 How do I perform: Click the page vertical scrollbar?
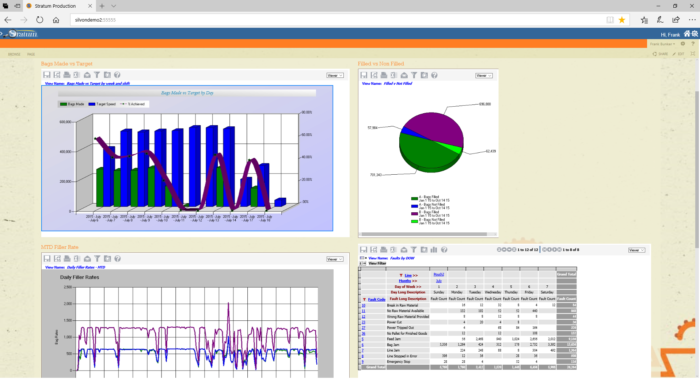[697, 170]
